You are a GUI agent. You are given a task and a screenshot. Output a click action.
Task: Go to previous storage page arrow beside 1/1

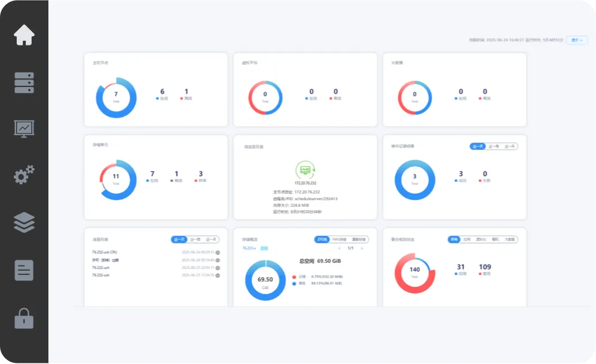tap(340, 248)
